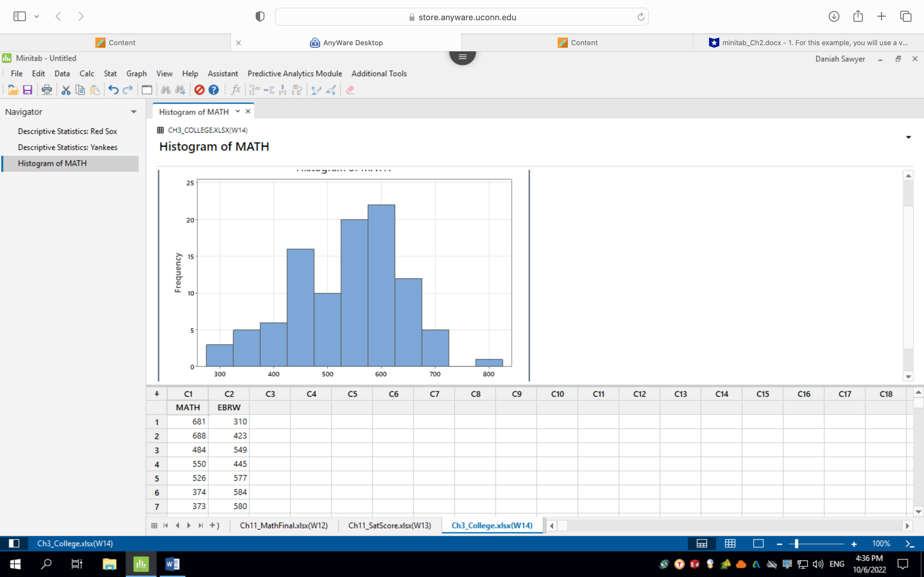The width and height of the screenshot is (924, 577).
Task: Select Descriptive Statistics: Yankees in Navigator
Action: point(68,147)
